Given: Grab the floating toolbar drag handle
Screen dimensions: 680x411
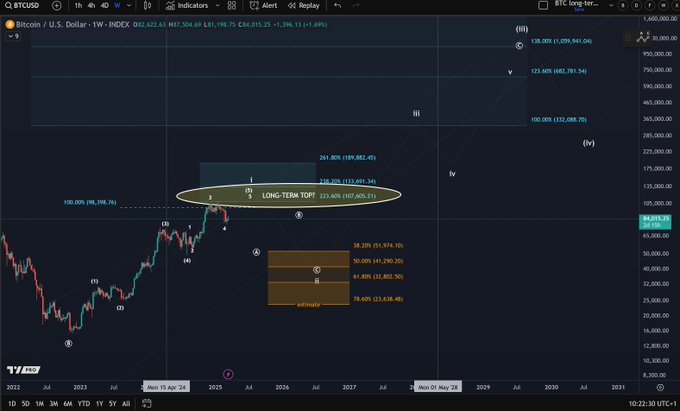Looking at the screenshot, I should [x=628, y=38].
